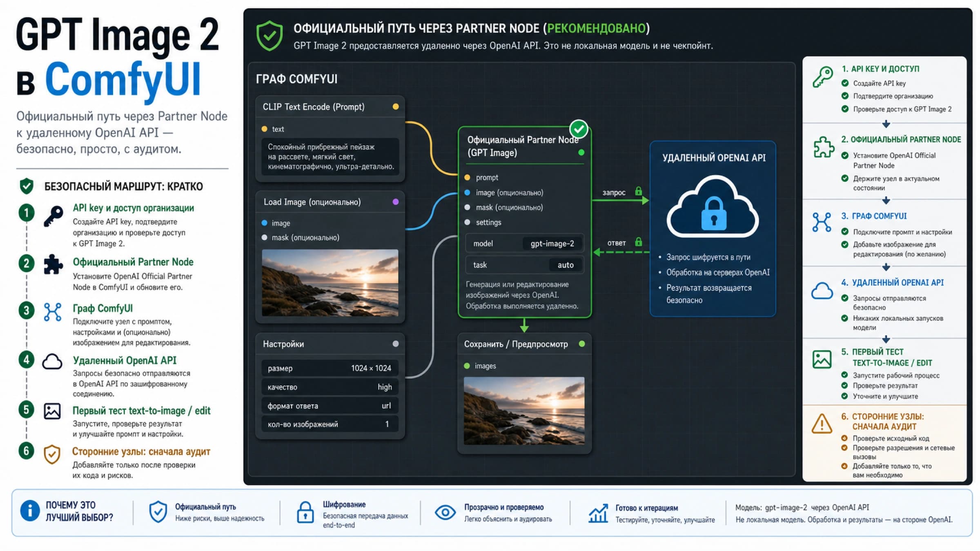Click the Первый тест text-to-image / edit heading
This screenshot has width=980, height=551.
coord(141,411)
